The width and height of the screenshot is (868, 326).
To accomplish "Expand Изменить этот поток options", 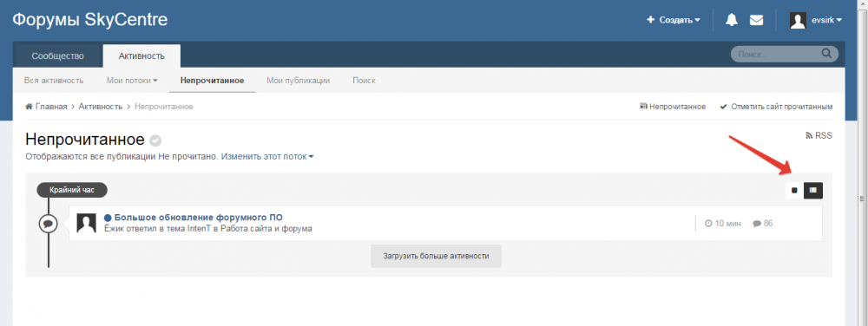I will 267,156.
